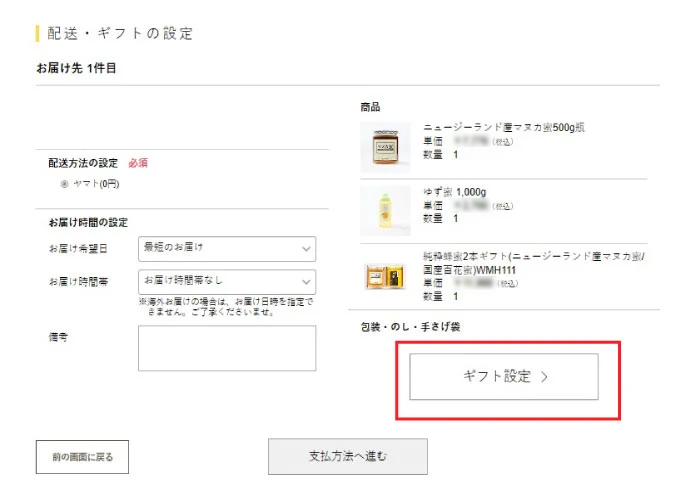Click into the 備考 text area
Image resolution: width=700 pixels, height=500 pixels.
coord(227,347)
